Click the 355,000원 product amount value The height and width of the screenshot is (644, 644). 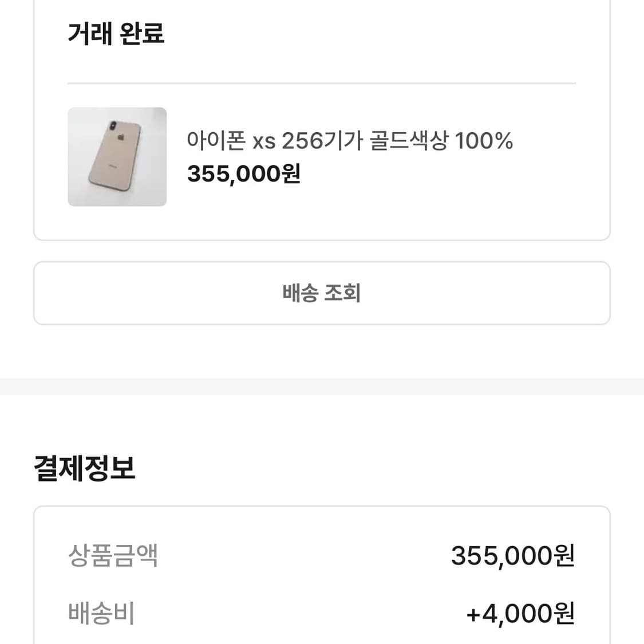512,554
